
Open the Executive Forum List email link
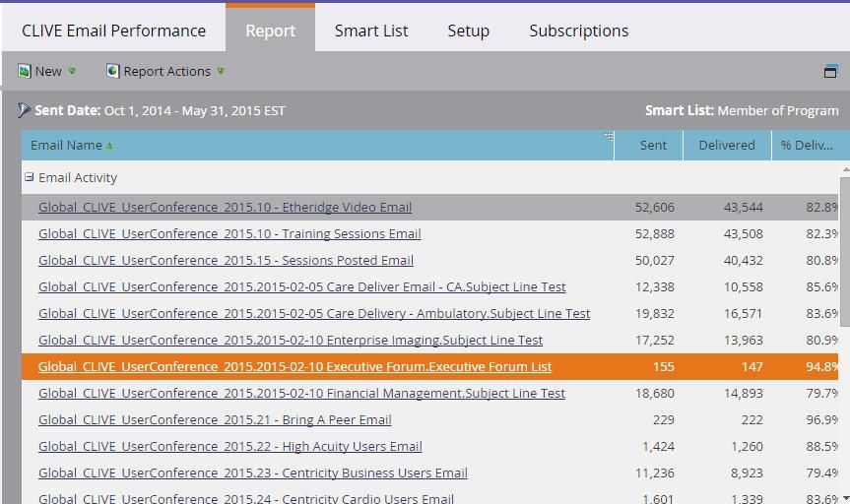point(294,366)
